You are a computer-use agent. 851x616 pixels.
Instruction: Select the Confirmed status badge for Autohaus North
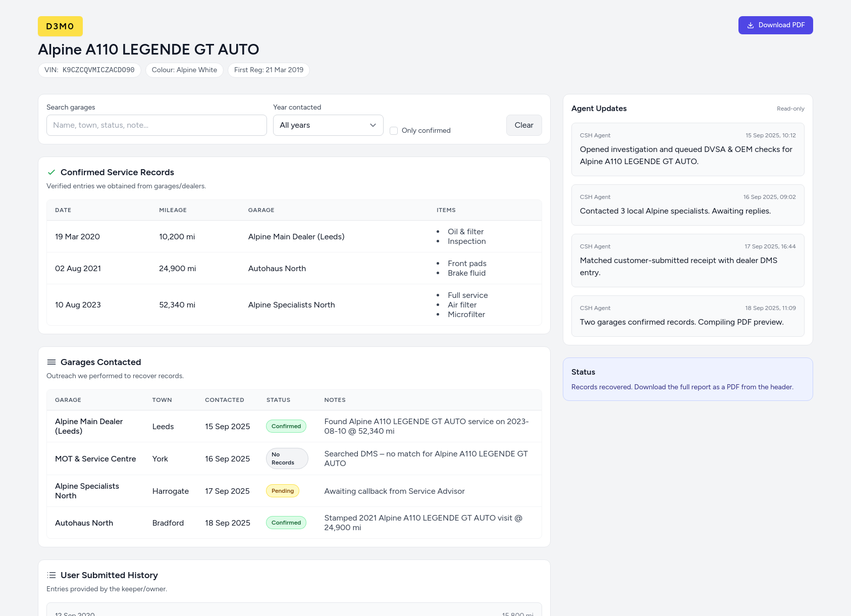point(286,523)
